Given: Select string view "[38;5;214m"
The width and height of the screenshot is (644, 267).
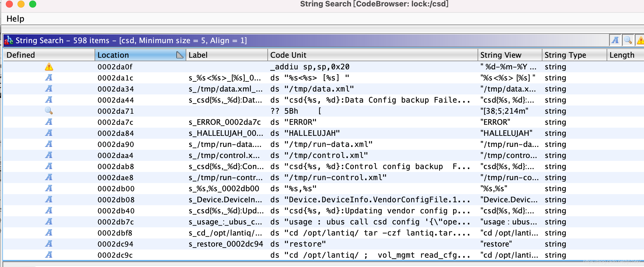Looking at the screenshot, I should tap(504, 111).
